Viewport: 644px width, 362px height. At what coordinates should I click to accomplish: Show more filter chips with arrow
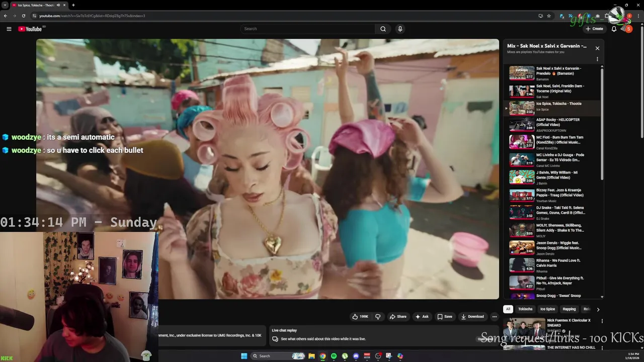598,309
